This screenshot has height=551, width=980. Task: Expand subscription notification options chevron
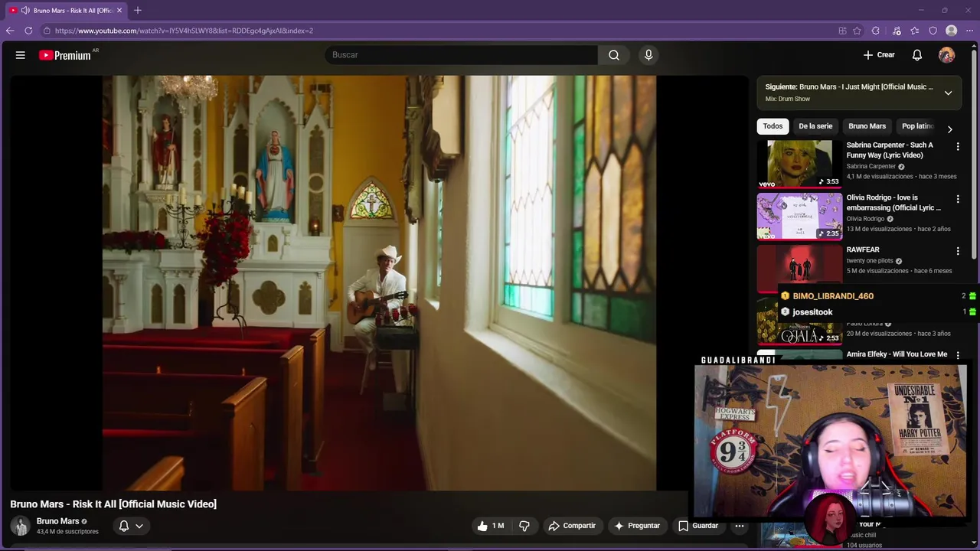(x=139, y=526)
